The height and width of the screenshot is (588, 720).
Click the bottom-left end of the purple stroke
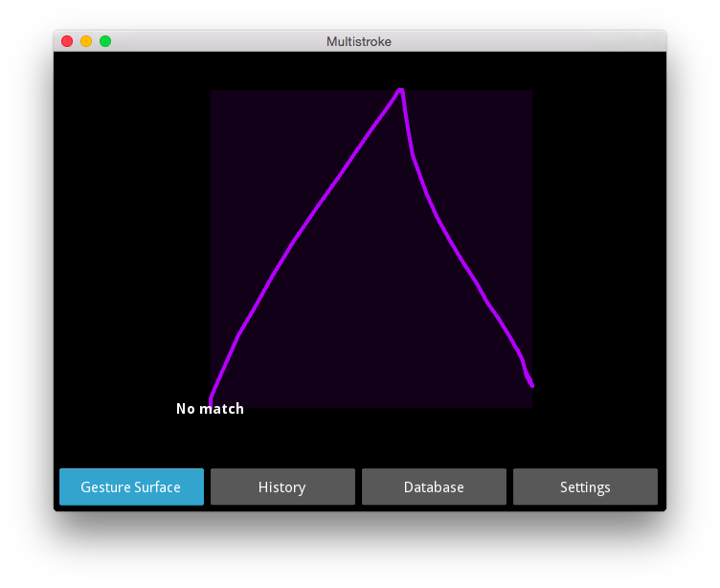click(211, 401)
